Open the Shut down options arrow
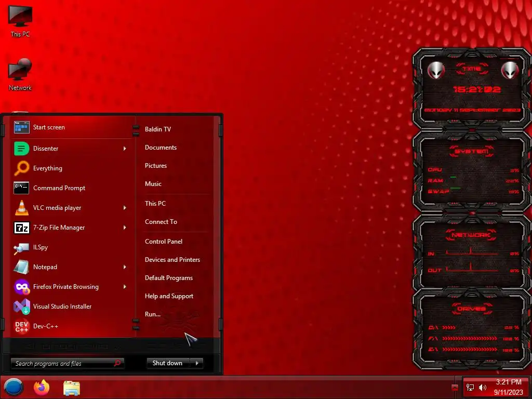Viewport: 532px width, 399px height. click(x=197, y=363)
